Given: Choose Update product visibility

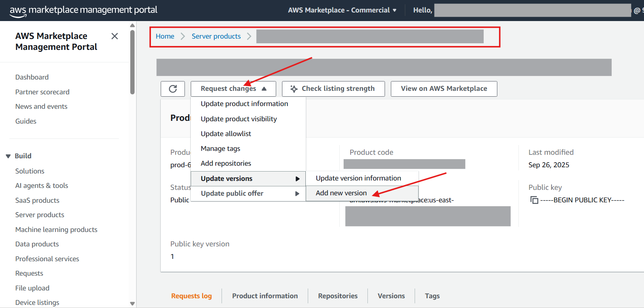Looking at the screenshot, I should coord(239,119).
